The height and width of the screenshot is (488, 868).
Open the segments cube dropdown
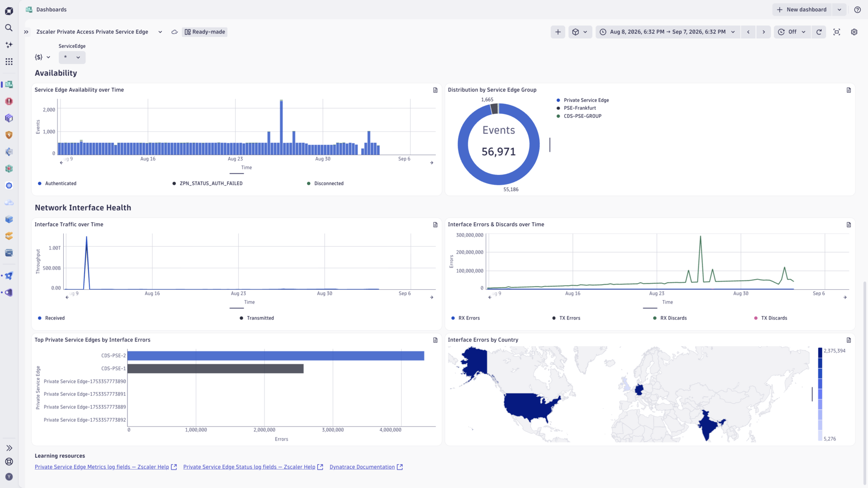pos(580,32)
